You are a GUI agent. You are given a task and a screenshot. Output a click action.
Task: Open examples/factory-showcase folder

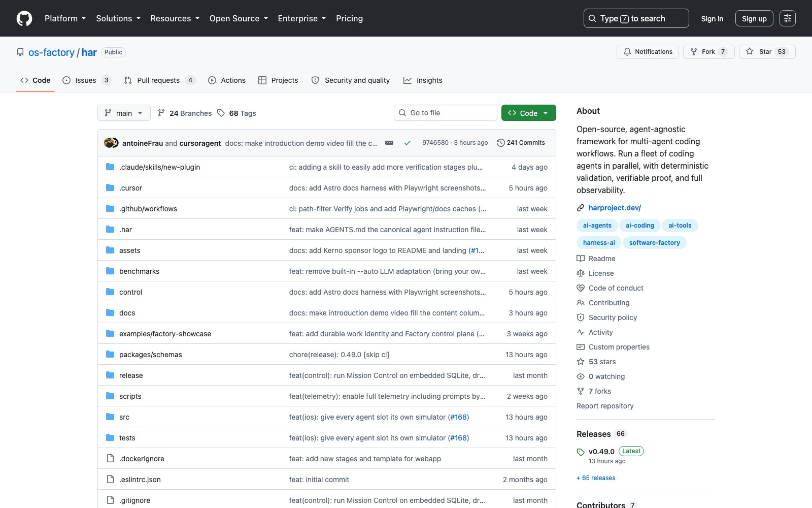(165, 334)
